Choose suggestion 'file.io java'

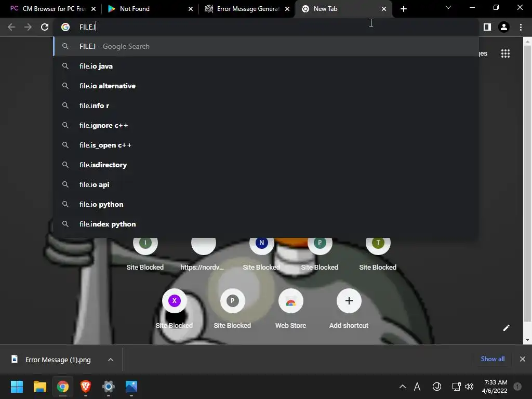tap(266, 66)
